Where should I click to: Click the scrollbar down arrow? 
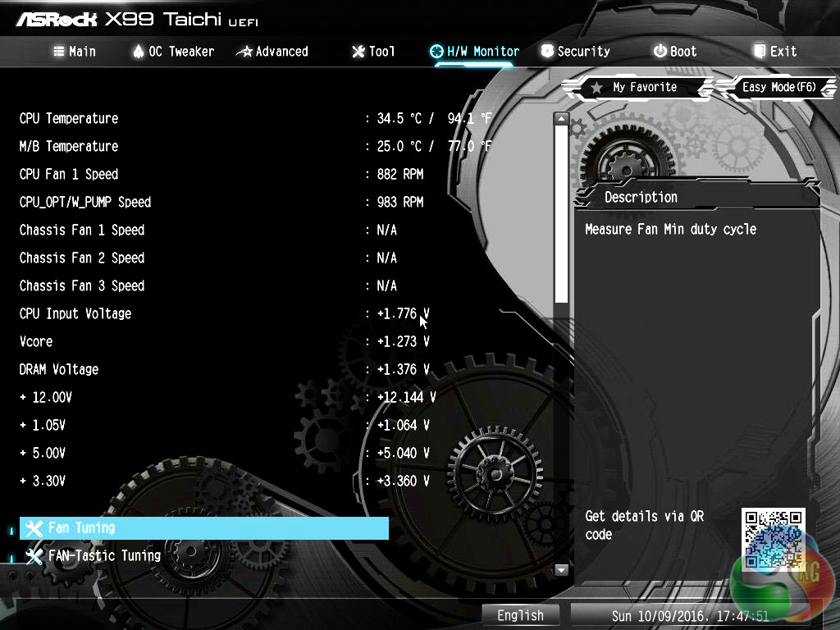tap(561, 569)
